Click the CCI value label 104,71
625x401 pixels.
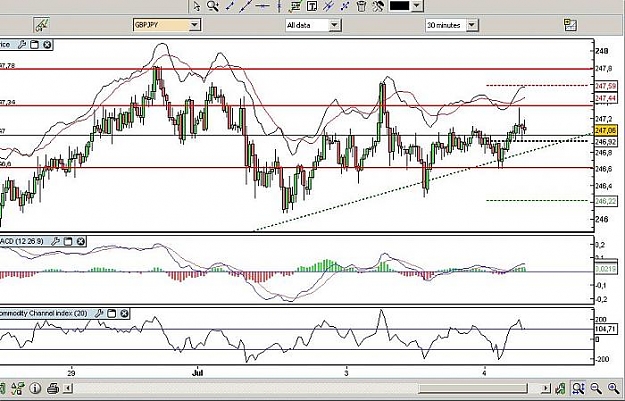click(x=606, y=329)
